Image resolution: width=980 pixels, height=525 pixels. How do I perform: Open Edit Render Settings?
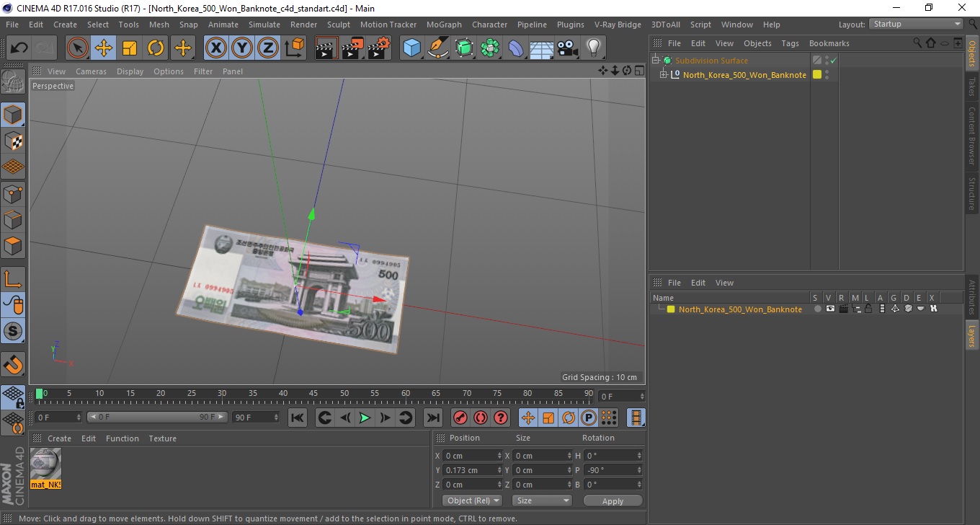pyautogui.click(x=379, y=48)
